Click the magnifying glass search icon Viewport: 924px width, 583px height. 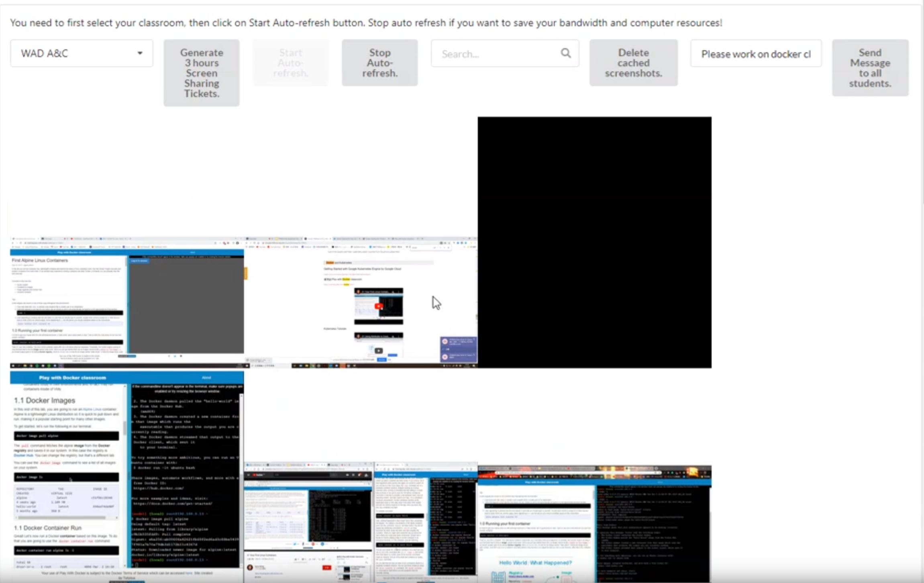coord(566,53)
